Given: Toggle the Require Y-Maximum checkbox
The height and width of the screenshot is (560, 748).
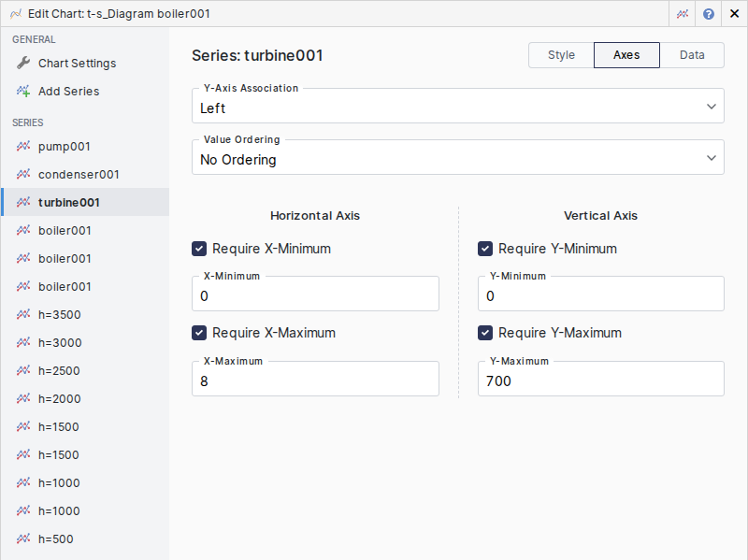Looking at the screenshot, I should (x=485, y=333).
